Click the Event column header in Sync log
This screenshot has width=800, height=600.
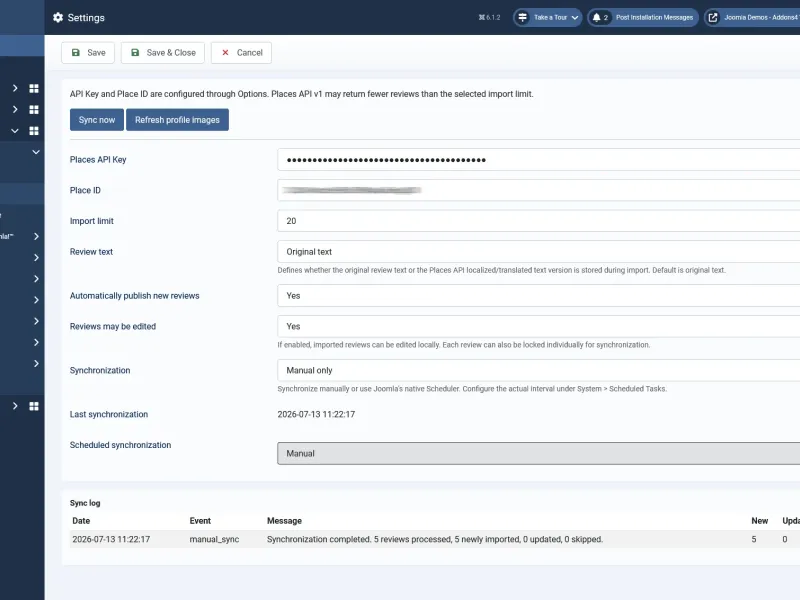coord(200,521)
